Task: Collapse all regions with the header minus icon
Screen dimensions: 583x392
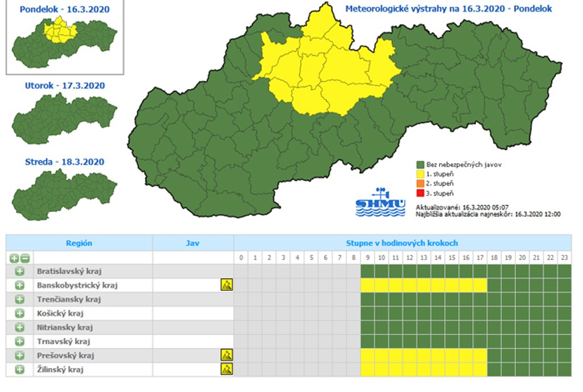Action: coord(24,258)
